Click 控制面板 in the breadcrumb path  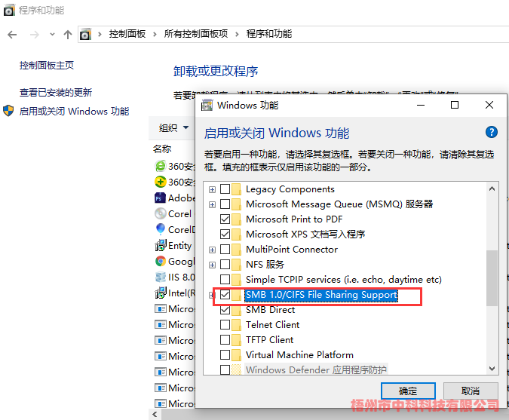127,34
